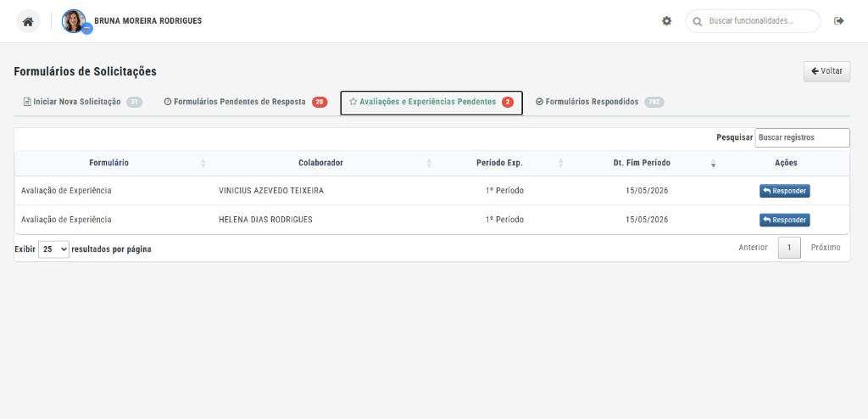868x419 pixels.
Task: Respond to Vinicius Azevedo Teixeira evaluation
Action: [784, 191]
